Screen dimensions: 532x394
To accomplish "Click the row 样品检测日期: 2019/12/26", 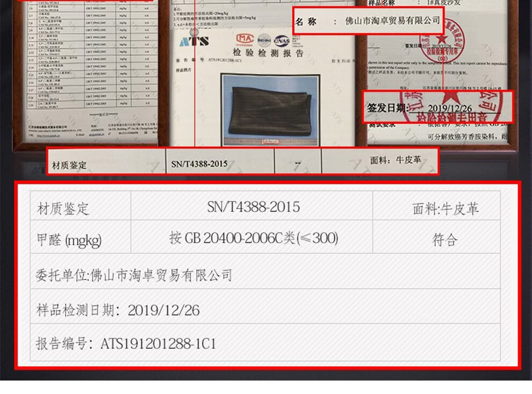I will tap(265, 307).
